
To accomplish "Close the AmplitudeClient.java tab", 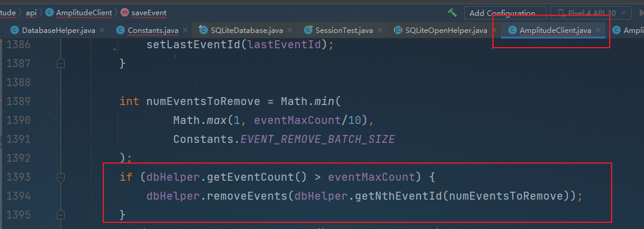I will coord(598,30).
